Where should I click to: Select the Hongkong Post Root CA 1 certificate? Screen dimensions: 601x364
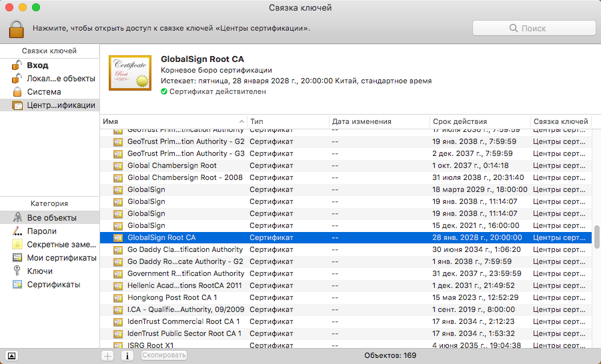coord(346,298)
